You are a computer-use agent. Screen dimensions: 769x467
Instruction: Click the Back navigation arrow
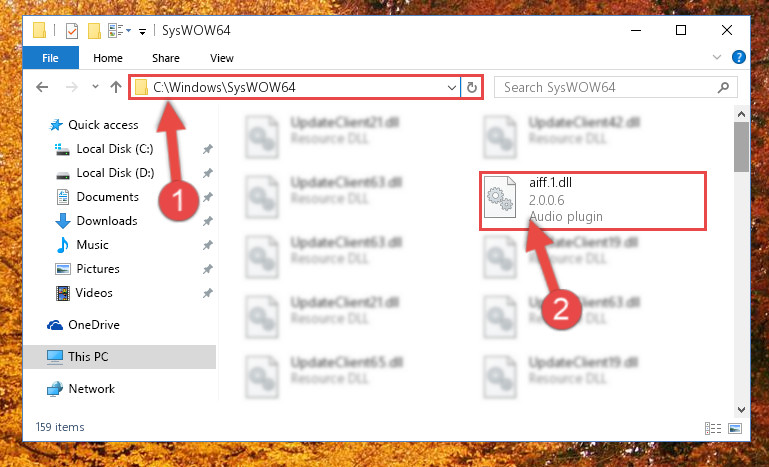42,87
